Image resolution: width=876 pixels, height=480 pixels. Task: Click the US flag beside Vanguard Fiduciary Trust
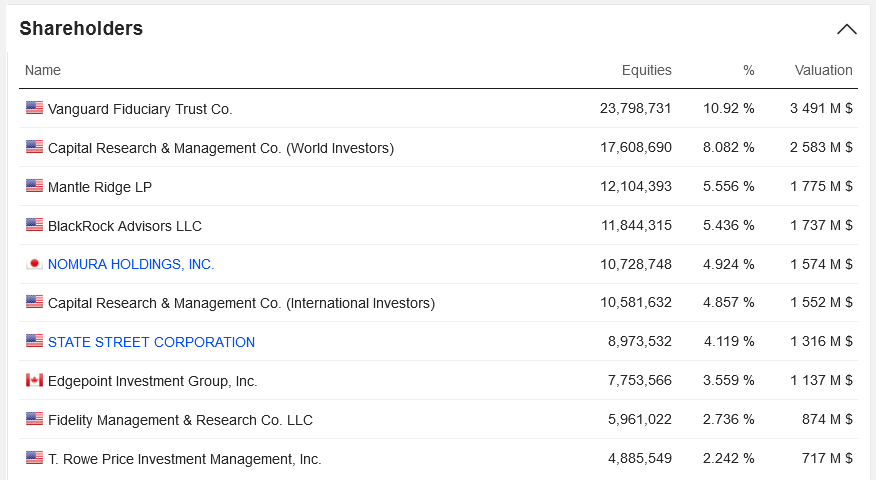34,108
